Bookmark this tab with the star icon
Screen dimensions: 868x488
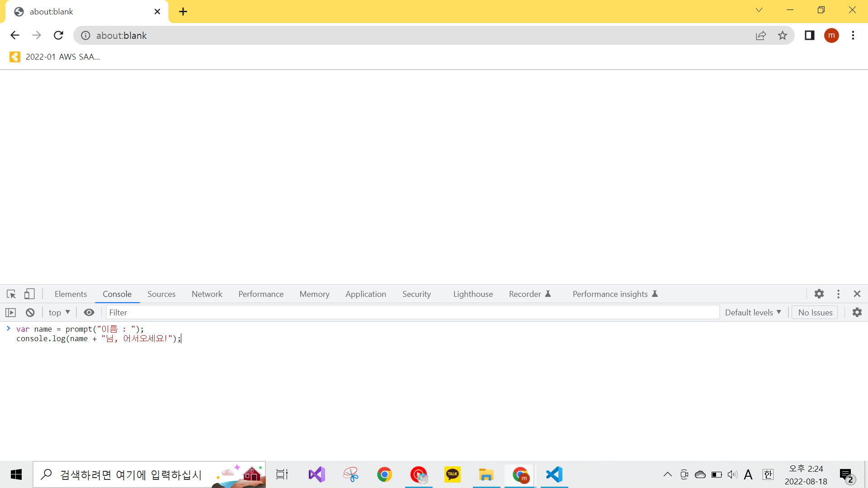[783, 36]
